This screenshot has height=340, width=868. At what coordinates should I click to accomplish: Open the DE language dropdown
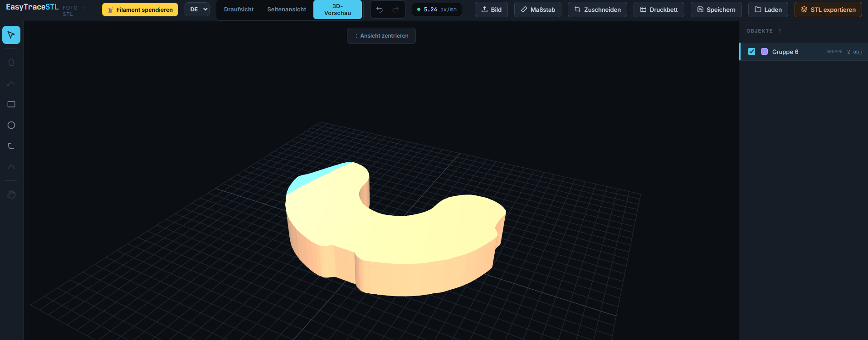197,10
